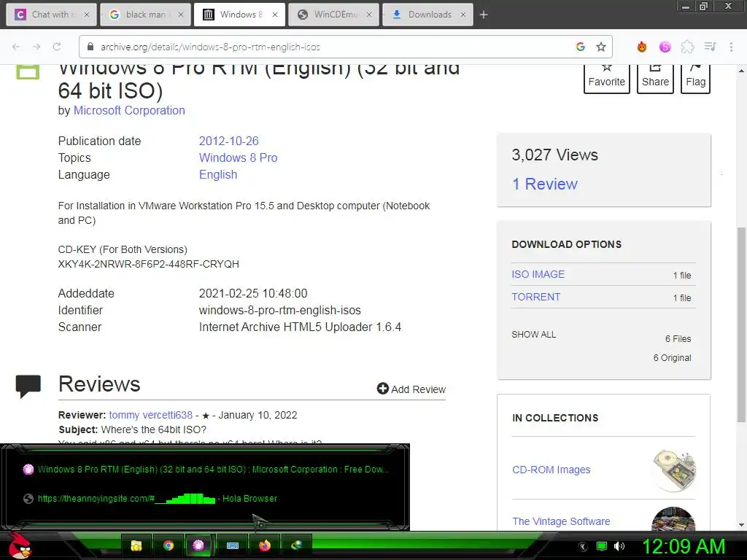Click the 3,027 Views text

click(x=554, y=155)
